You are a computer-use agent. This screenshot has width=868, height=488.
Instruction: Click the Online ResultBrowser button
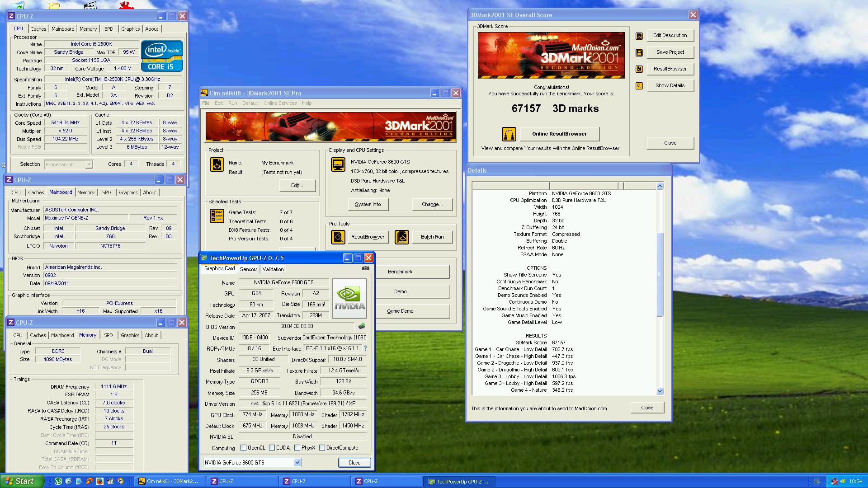560,134
